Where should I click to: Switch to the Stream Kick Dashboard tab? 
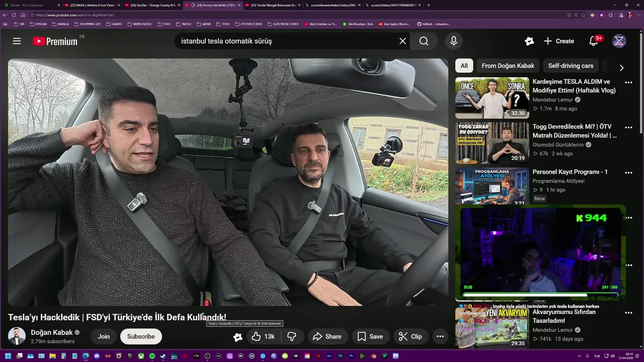pos(31,5)
